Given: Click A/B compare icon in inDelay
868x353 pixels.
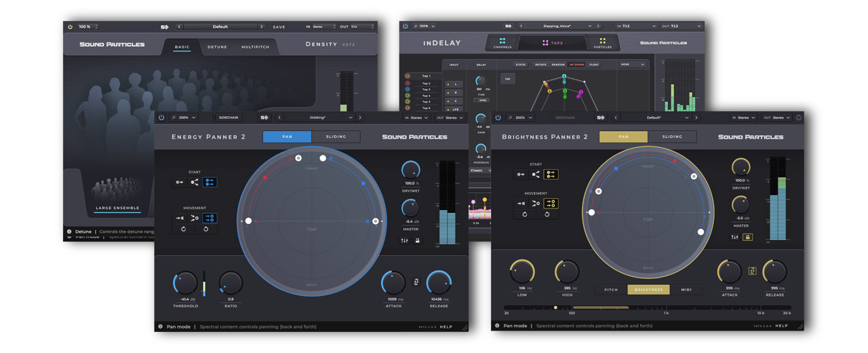Looking at the screenshot, I should click(x=508, y=26).
